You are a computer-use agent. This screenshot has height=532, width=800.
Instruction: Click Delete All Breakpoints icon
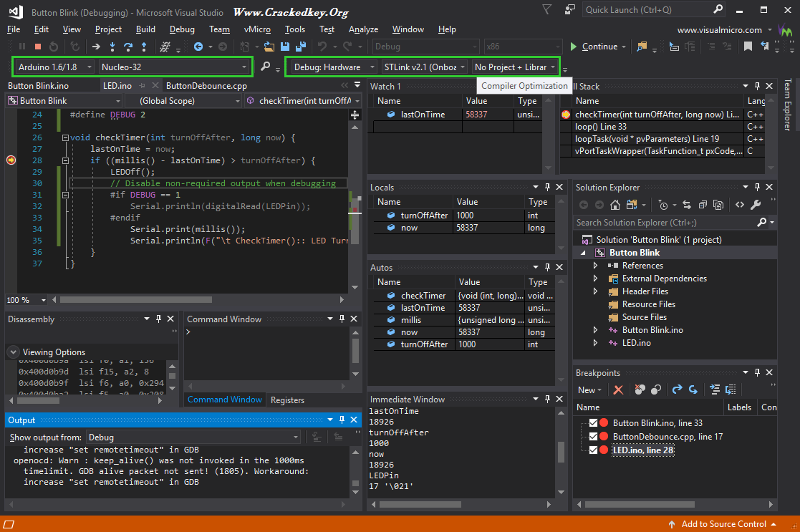point(640,390)
